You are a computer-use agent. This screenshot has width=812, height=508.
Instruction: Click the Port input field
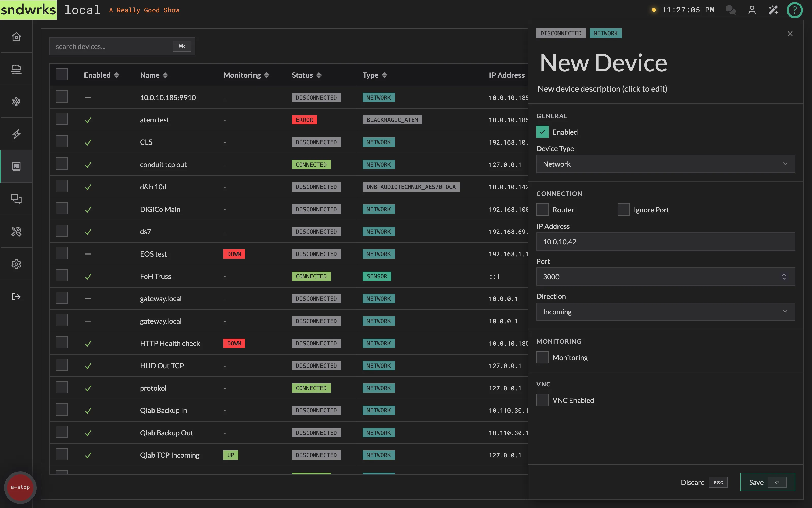[665, 277]
